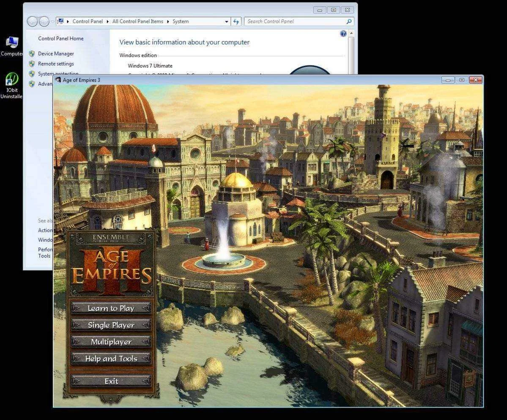Screen dimensions: 507x420
Task: Start the Learn to Play tutorial
Action: [x=111, y=308]
